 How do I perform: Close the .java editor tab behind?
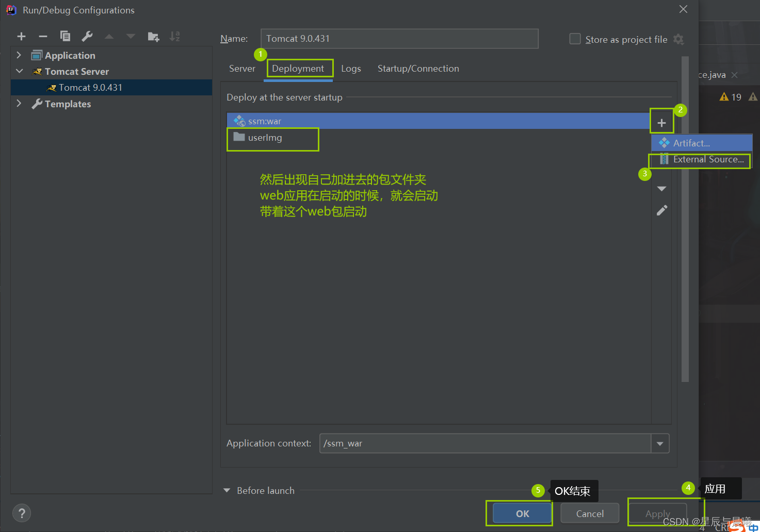[734, 75]
